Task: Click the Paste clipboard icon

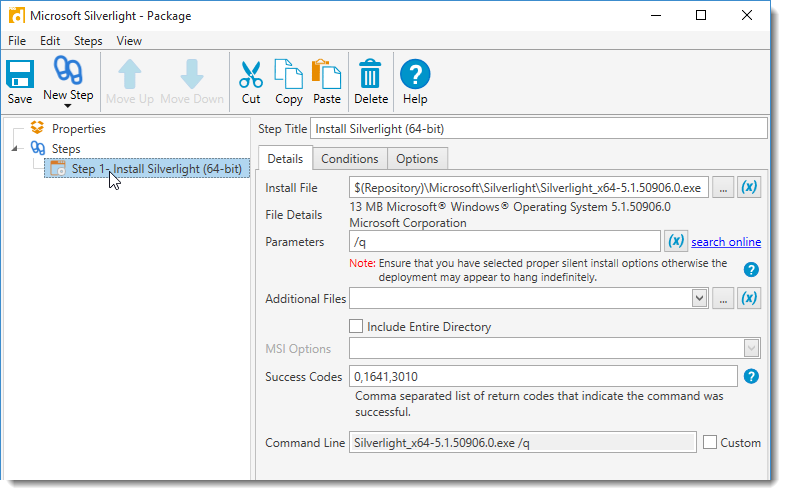Action: point(326,75)
